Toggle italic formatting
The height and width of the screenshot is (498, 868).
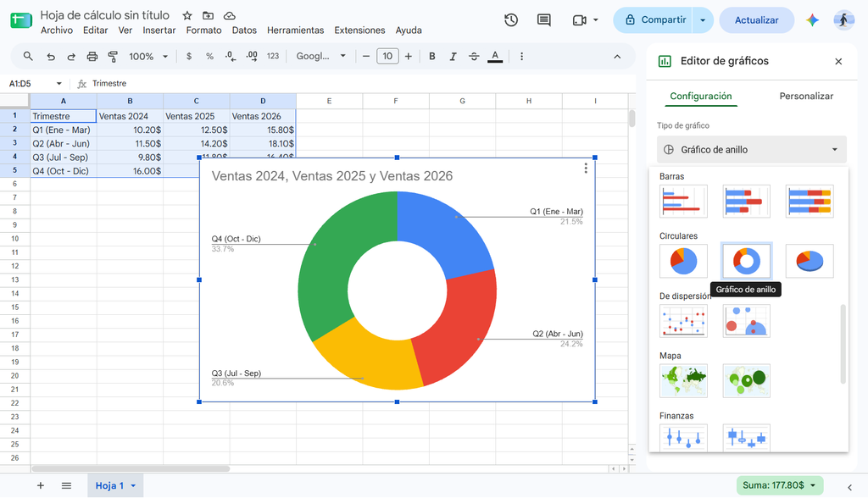(453, 57)
